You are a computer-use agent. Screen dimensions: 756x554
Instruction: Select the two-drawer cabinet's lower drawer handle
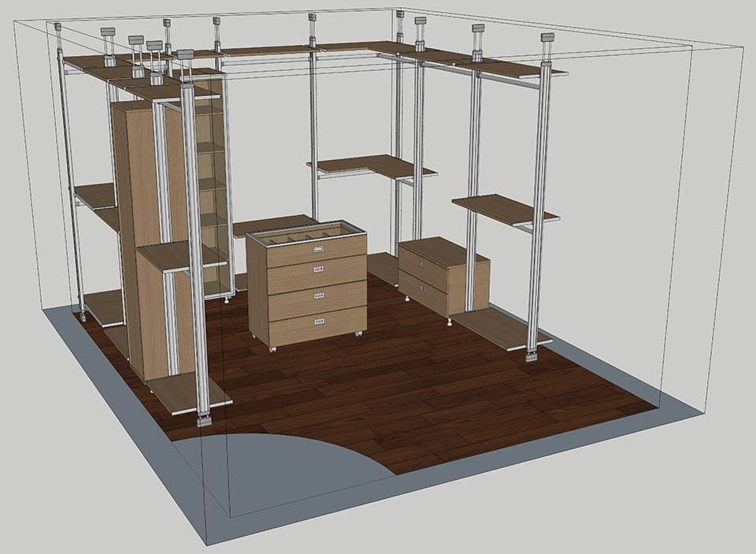(421, 288)
